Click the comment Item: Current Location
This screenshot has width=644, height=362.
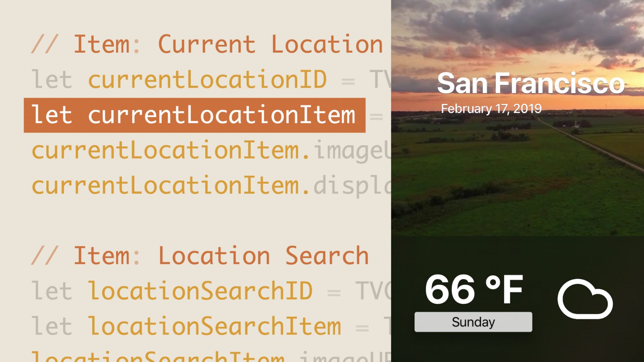pos(207,45)
